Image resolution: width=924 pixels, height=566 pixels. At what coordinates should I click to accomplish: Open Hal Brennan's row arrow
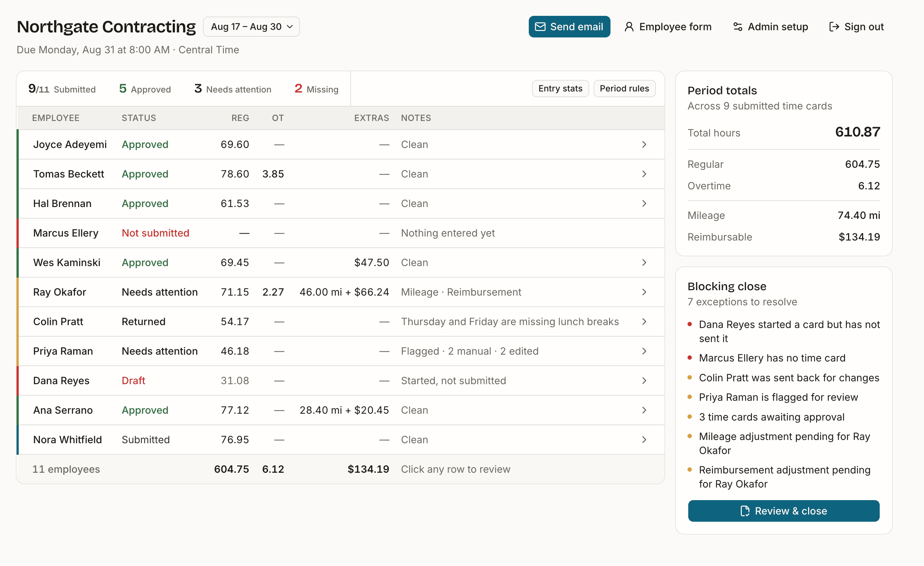(x=644, y=203)
